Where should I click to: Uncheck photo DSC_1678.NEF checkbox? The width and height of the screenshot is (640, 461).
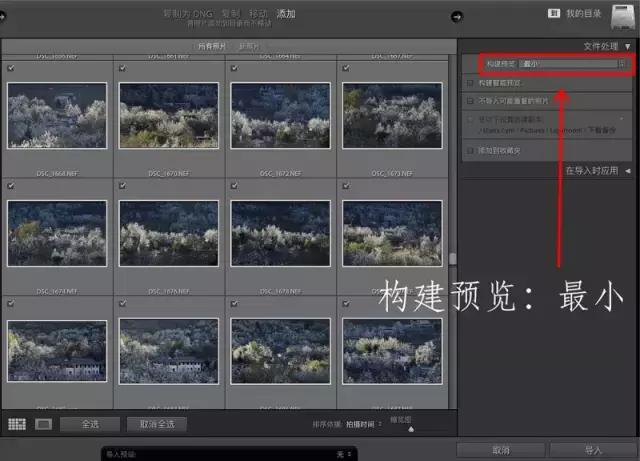point(234,186)
